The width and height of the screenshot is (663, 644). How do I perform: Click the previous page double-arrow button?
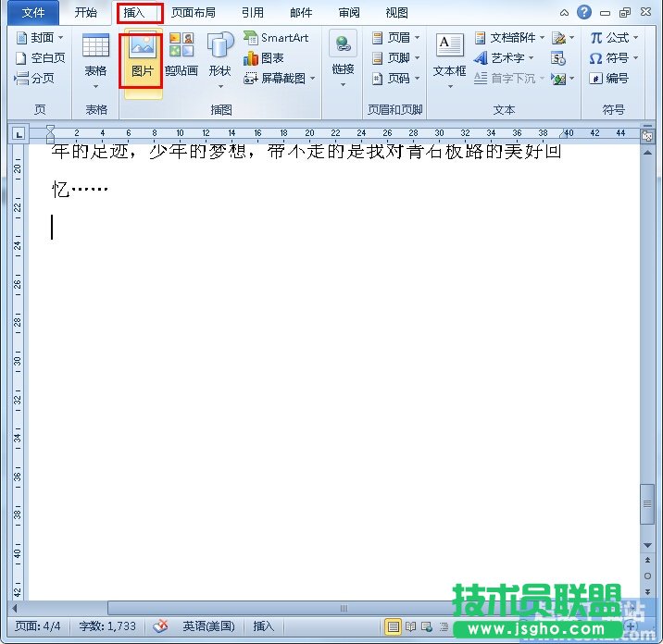(647, 560)
